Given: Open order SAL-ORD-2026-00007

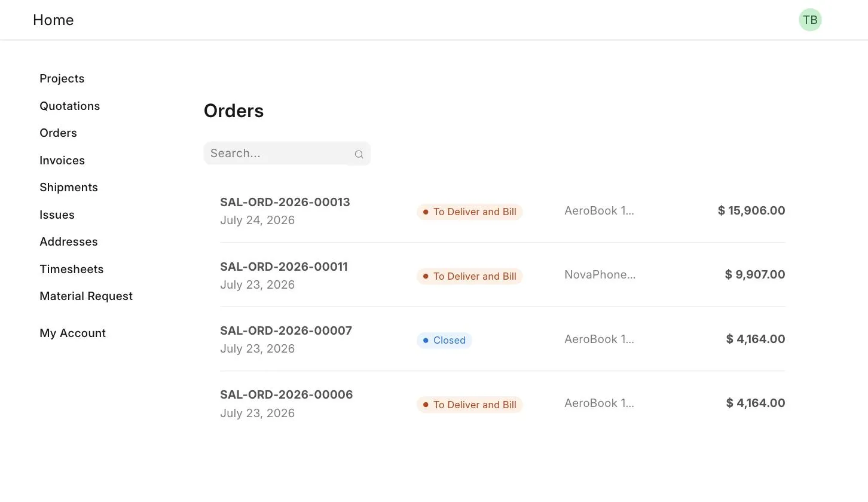Looking at the screenshot, I should pos(503,339).
